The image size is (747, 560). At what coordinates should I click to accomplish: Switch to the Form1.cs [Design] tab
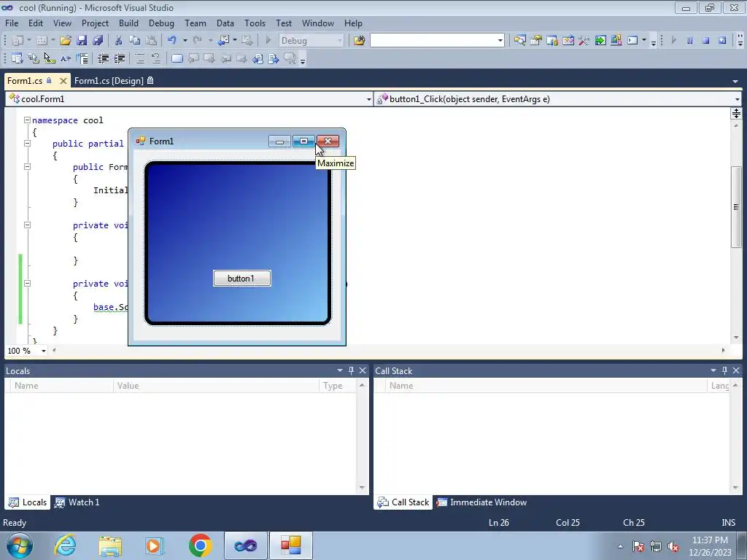114,80
